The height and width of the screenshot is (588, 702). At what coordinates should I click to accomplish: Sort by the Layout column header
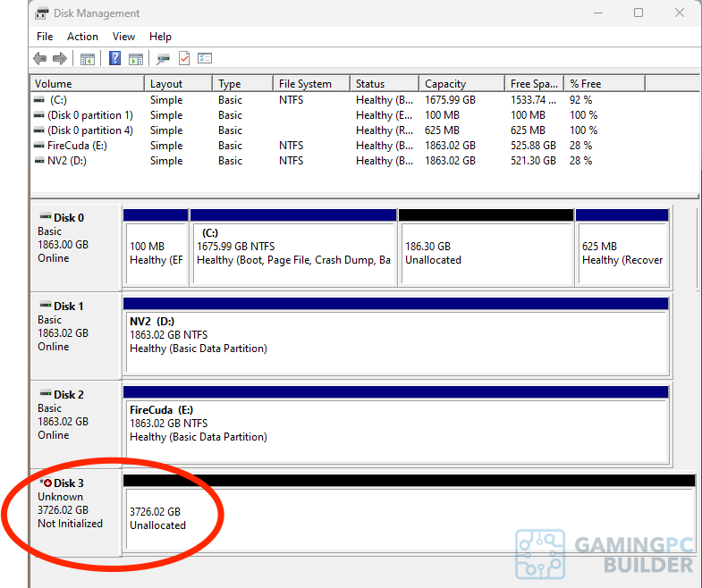[178, 84]
